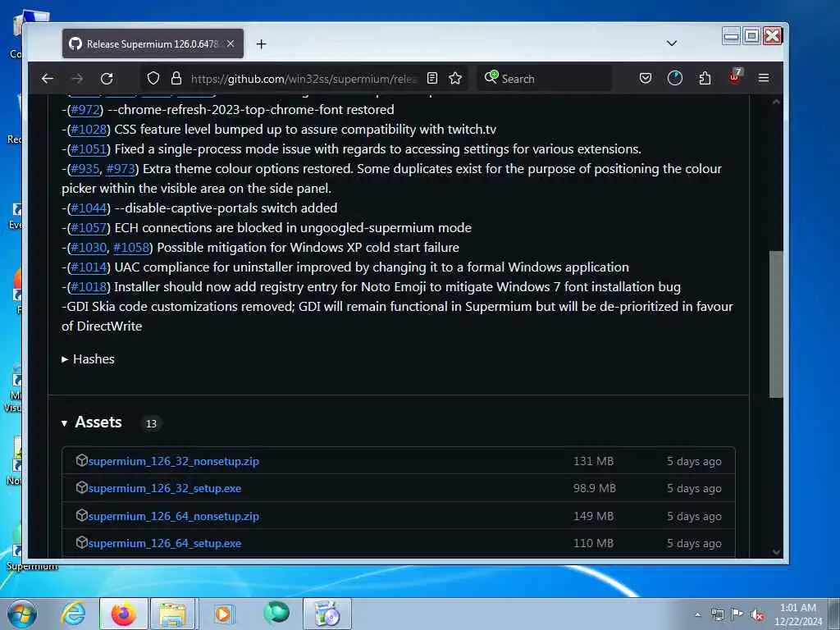This screenshot has height=630, width=840.
Task: Click the site security padlock icon
Action: tap(176, 78)
